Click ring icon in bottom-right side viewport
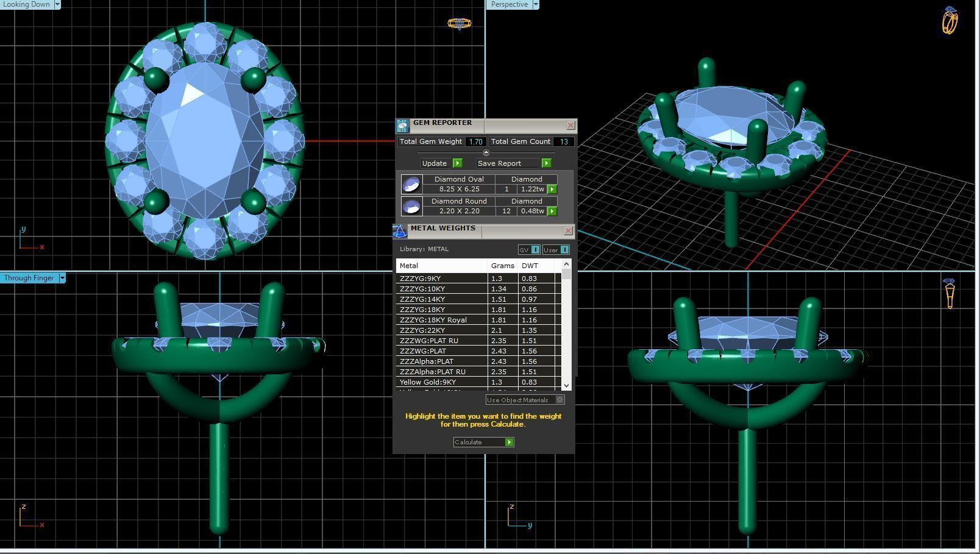This screenshot has width=980, height=554. [950, 294]
